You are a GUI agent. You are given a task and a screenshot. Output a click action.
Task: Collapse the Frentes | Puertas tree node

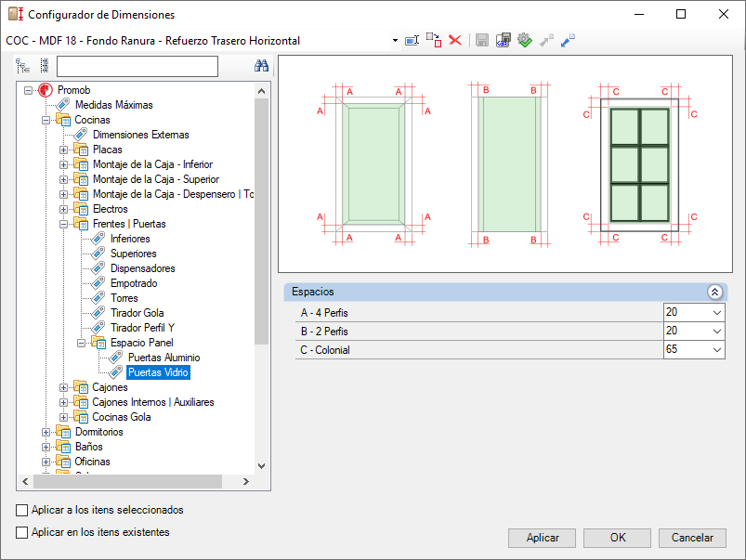tap(63, 224)
